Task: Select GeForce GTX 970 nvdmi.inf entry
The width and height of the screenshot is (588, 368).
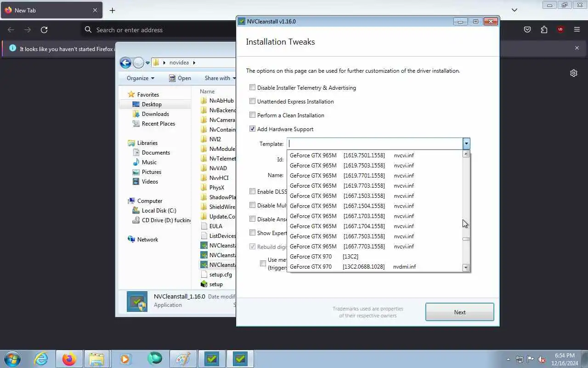Action: [375, 267]
